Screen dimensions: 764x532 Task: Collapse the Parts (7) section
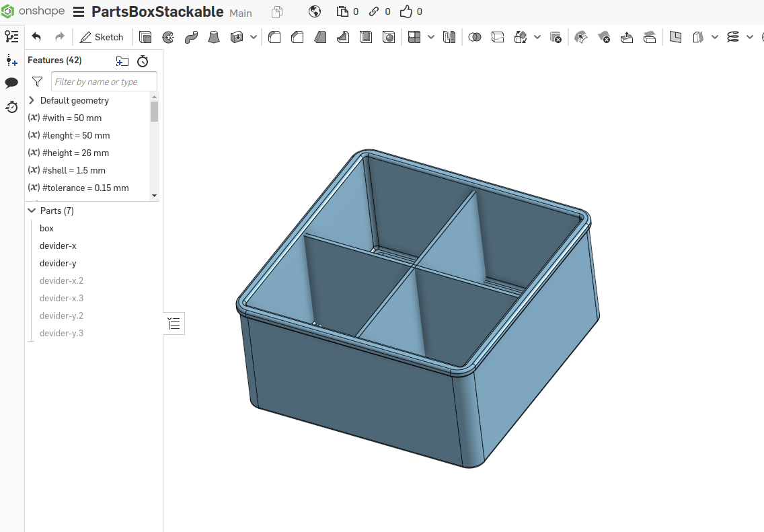[x=31, y=210]
